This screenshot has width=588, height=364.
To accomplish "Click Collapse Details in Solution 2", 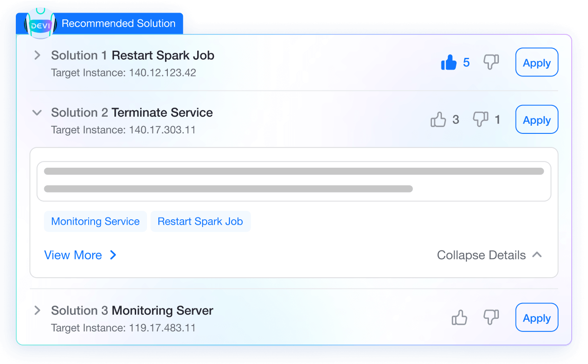I will (x=489, y=255).
